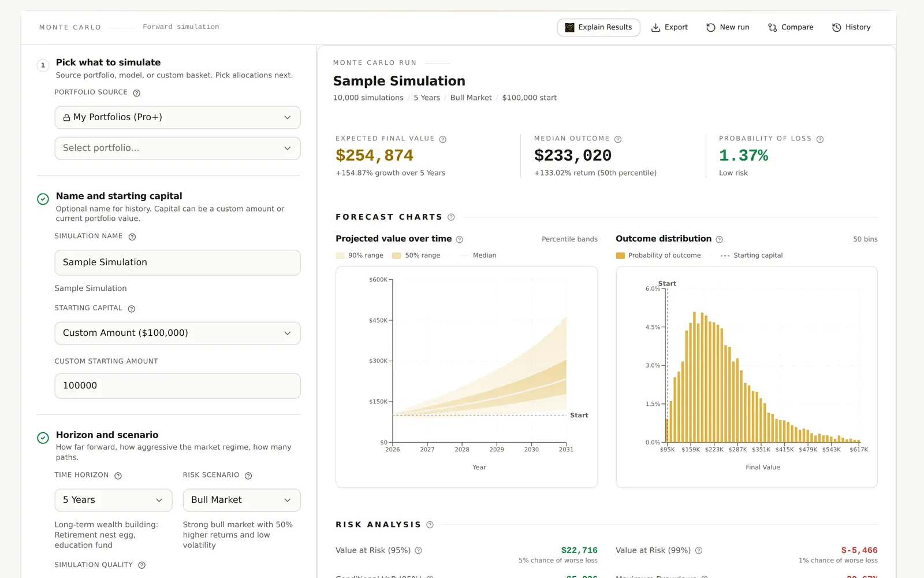924x578 pixels.
Task: Select the $22,716 Value at Risk figure
Action: [579, 550]
